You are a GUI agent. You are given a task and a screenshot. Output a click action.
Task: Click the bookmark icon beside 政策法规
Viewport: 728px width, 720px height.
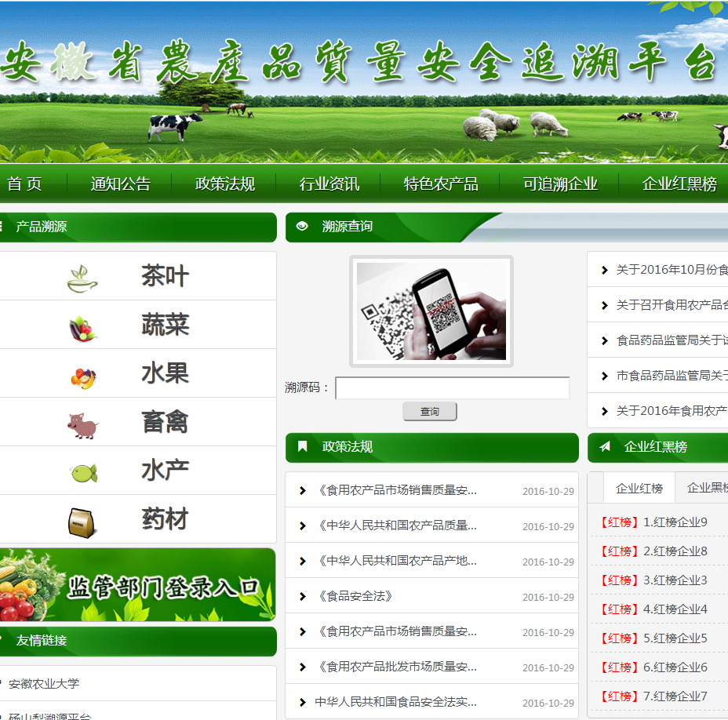303,447
